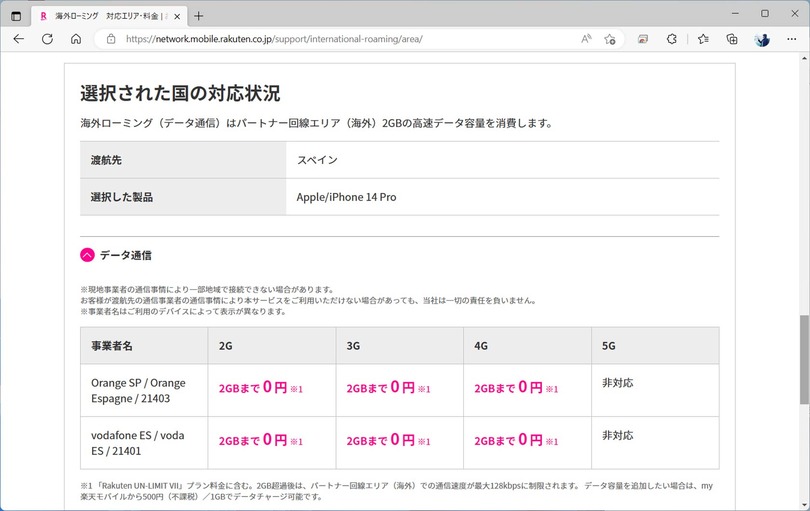
Task: Click the 海外ローミング 2GB description sentence
Action: [x=317, y=123]
